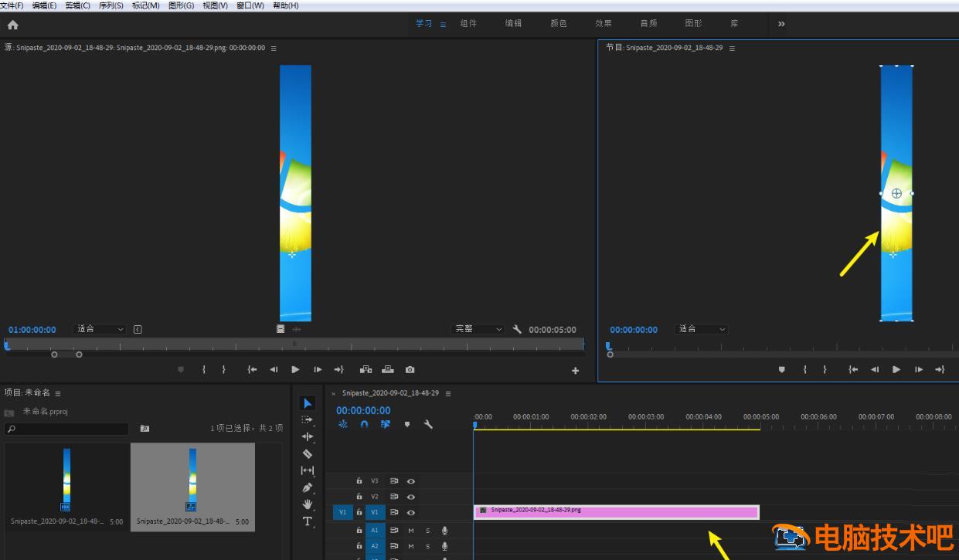The height and width of the screenshot is (560, 959).
Task: Switch to the 颜色 workspace tab
Action: point(558,24)
